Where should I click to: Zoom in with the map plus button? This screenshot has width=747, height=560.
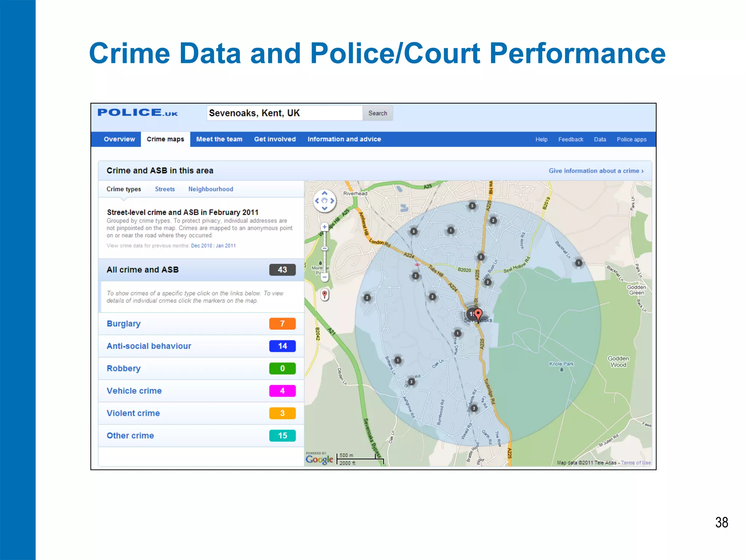324,227
